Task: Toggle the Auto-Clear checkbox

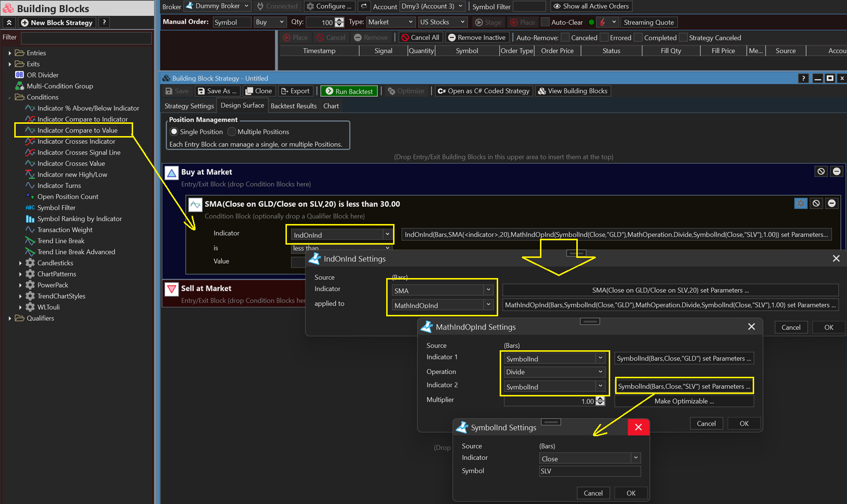Action: tap(545, 22)
